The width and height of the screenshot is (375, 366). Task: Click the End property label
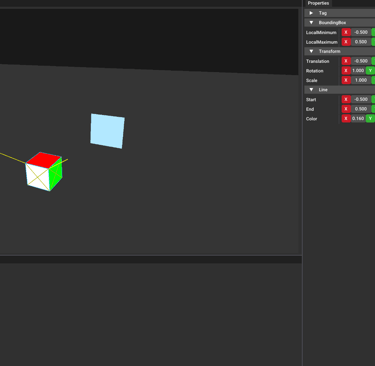point(310,109)
